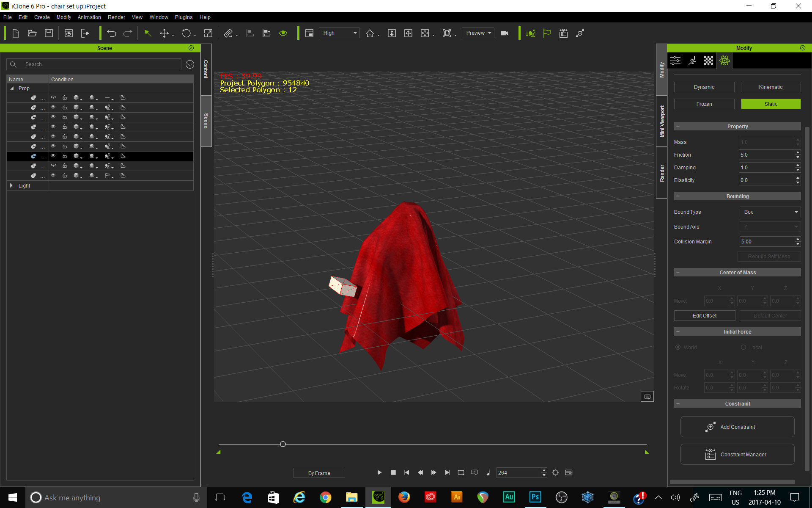Set physics state to Dynamic
This screenshot has width=812, height=508.
point(704,87)
